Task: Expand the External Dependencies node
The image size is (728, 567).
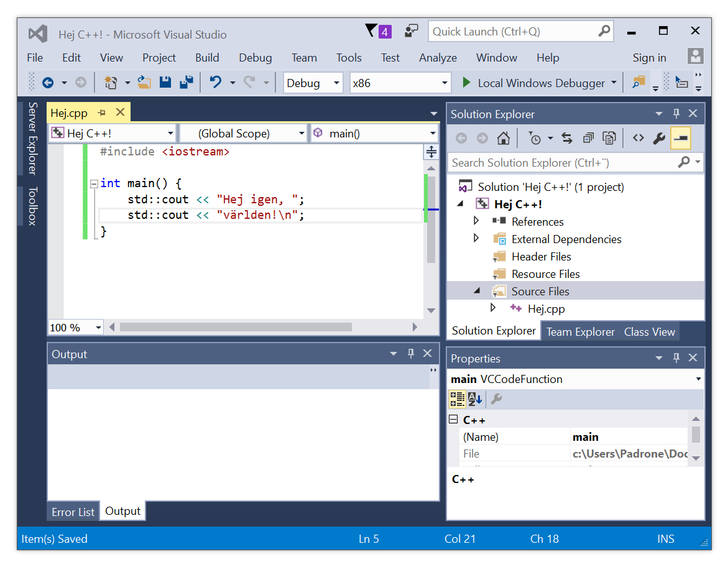Action: pos(476,238)
